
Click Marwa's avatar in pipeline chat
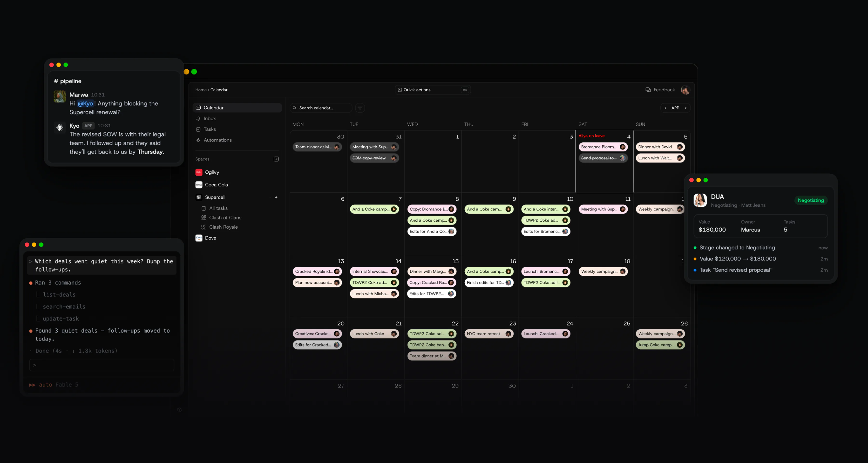tap(60, 96)
